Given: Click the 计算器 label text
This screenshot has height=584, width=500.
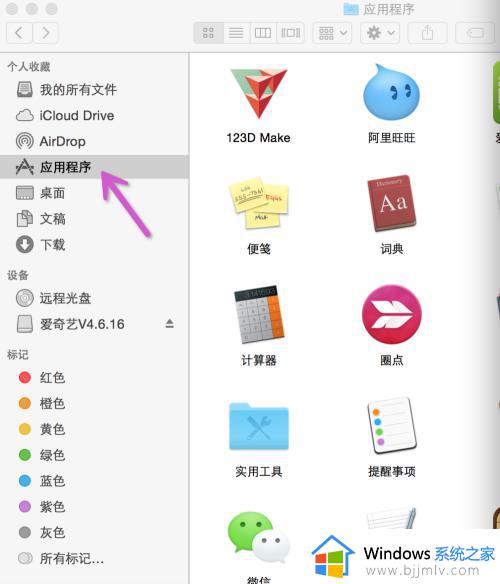Looking at the screenshot, I should (259, 360).
